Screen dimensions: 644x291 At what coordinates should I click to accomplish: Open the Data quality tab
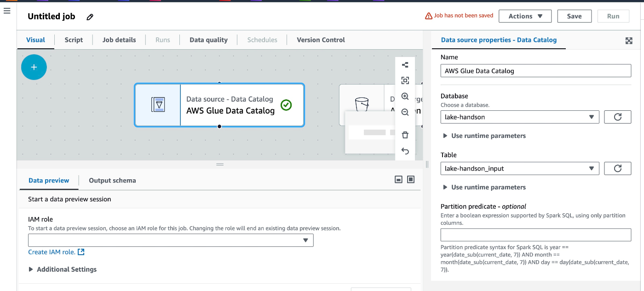208,40
